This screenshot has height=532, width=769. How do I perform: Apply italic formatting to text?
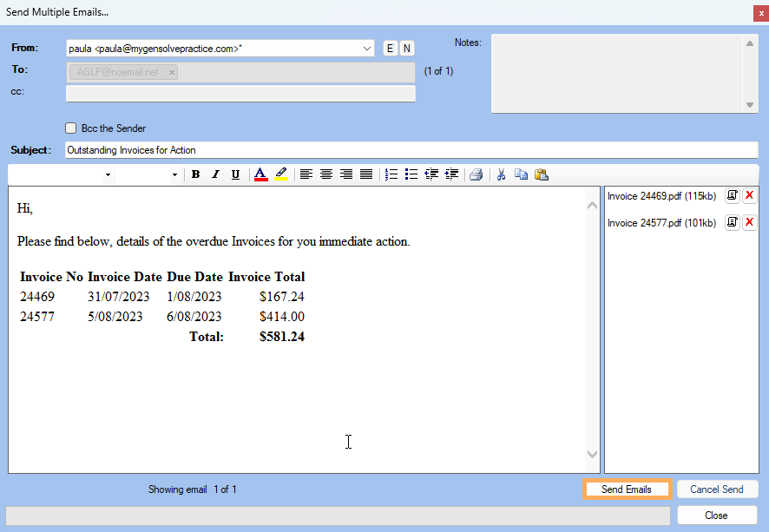coord(216,174)
